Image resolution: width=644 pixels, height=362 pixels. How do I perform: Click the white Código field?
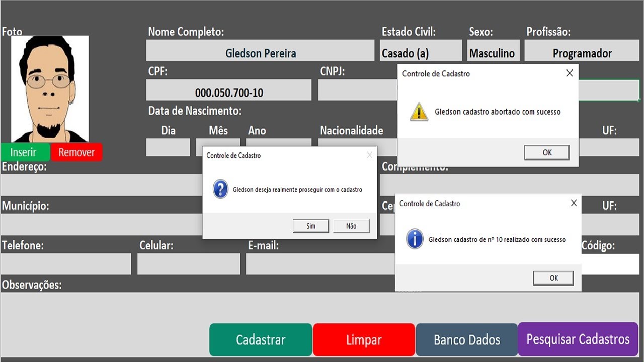[610, 264]
